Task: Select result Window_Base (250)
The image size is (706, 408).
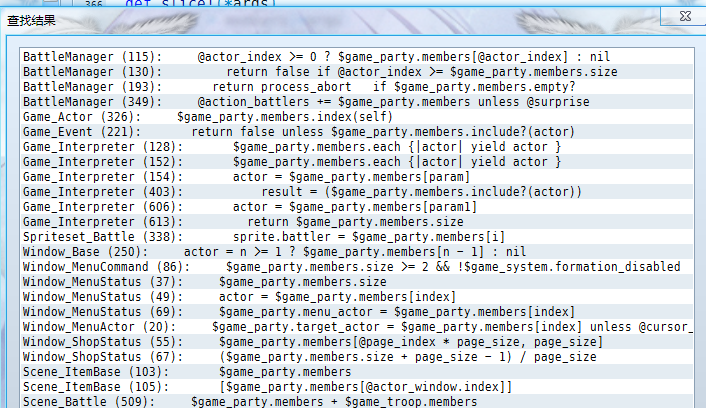Action: coord(356,252)
